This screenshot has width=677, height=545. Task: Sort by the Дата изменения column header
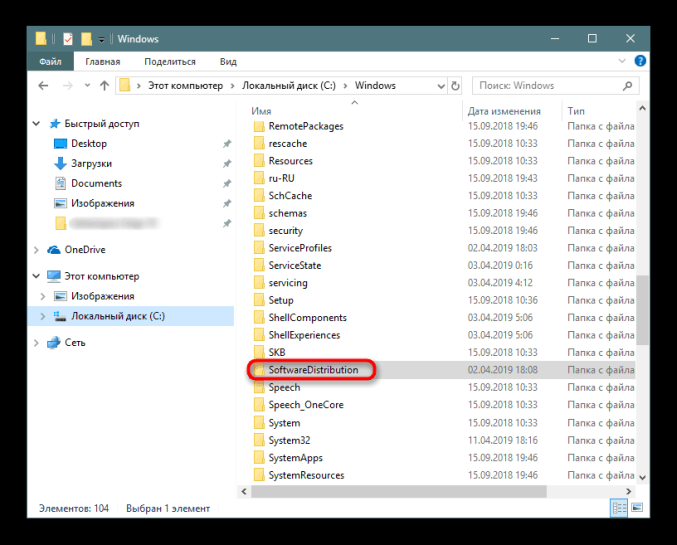pyautogui.click(x=504, y=111)
